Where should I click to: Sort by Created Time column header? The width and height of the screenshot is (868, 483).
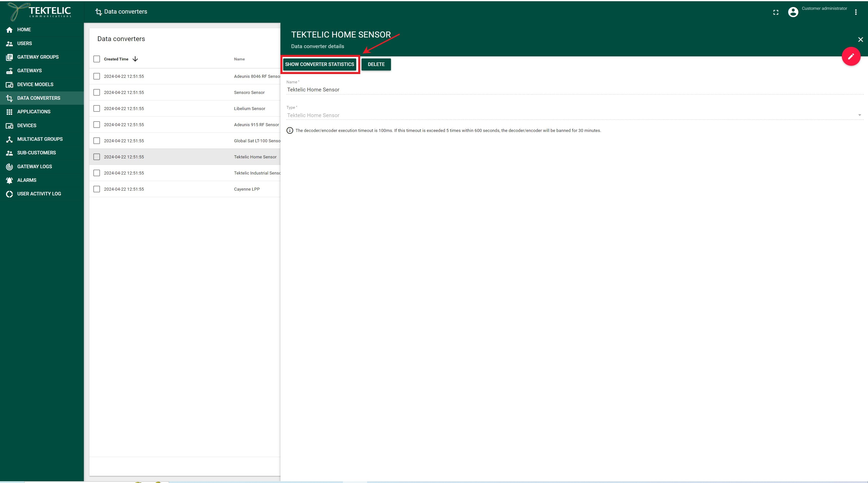tap(116, 59)
